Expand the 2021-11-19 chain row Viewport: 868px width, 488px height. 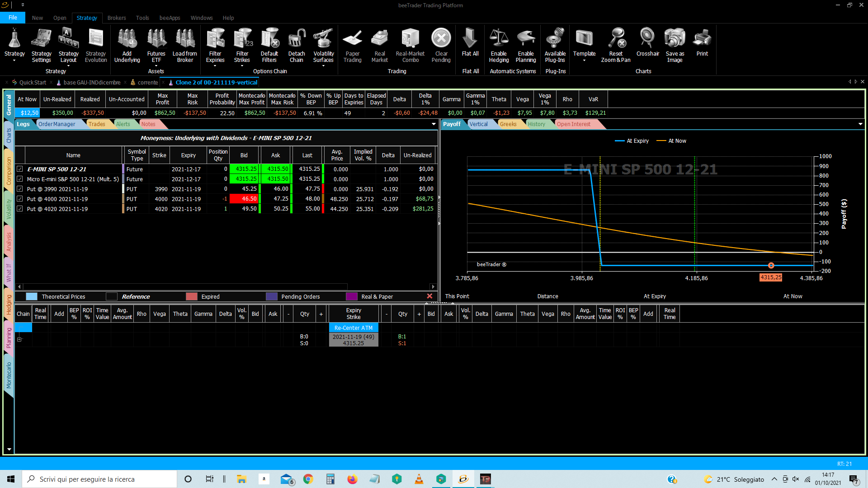point(19,339)
